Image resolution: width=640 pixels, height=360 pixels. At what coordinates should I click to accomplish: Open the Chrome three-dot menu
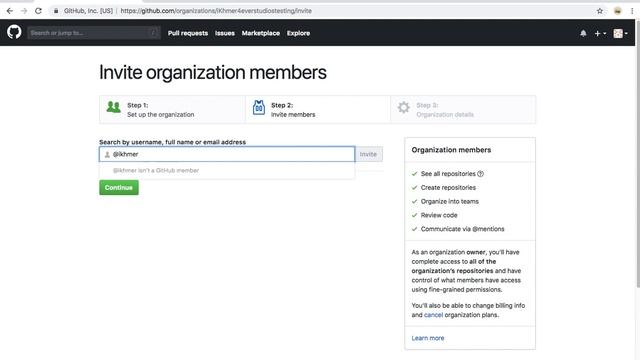click(632, 11)
